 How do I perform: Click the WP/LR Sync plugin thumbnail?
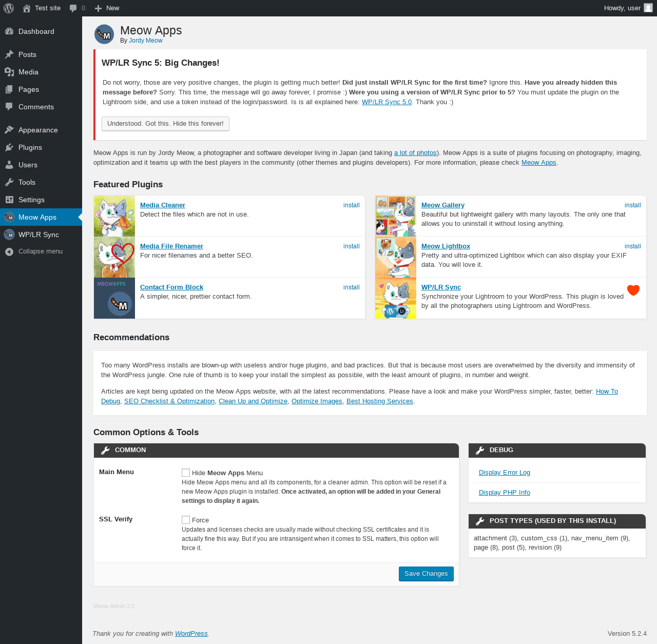(396, 298)
